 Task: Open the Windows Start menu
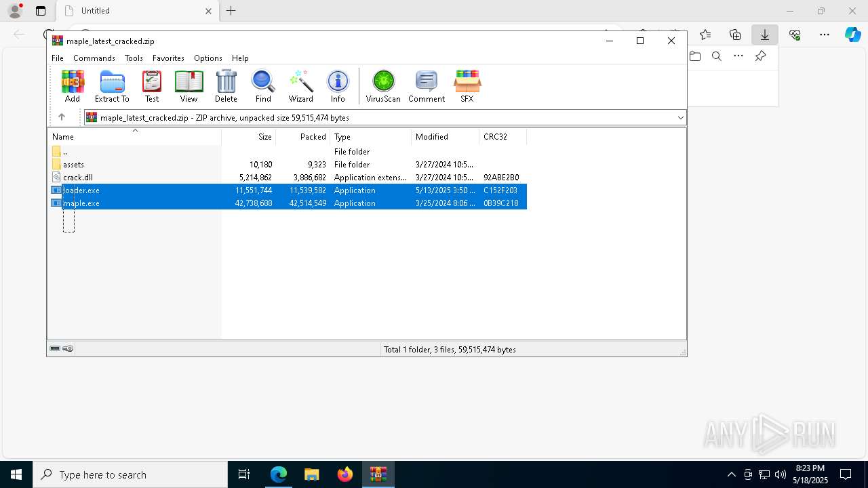(16, 474)
